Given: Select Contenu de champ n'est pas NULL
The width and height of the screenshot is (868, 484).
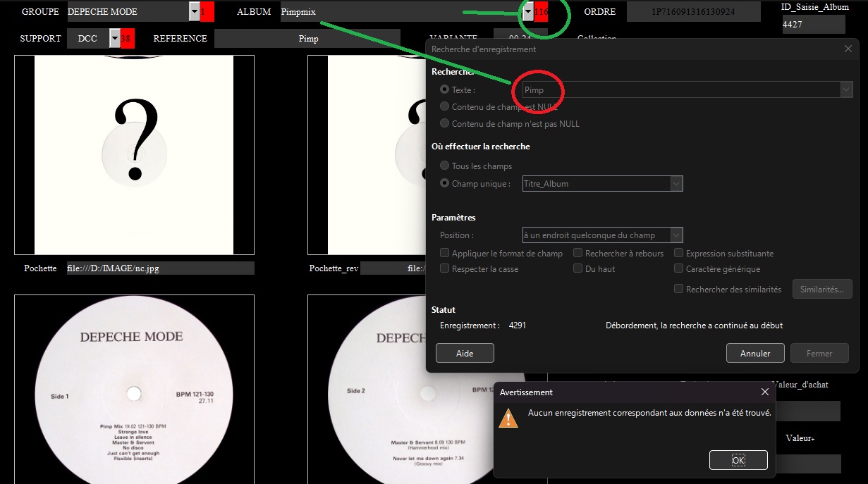Looking at the screenshot, I should click(444, 123).
